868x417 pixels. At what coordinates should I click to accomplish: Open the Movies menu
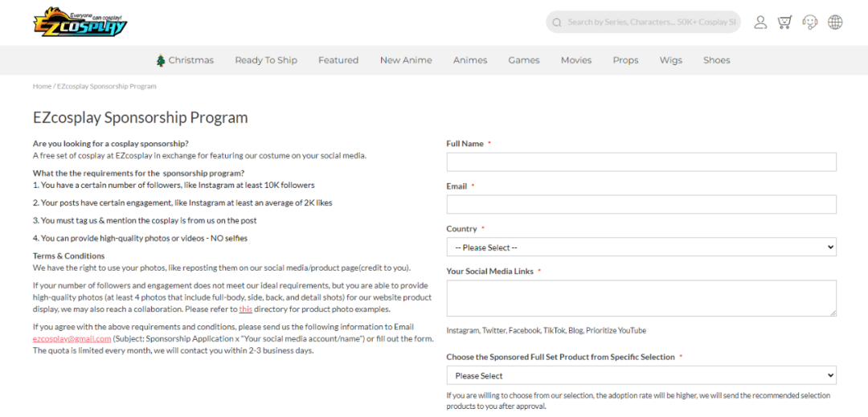pos(575,60)
